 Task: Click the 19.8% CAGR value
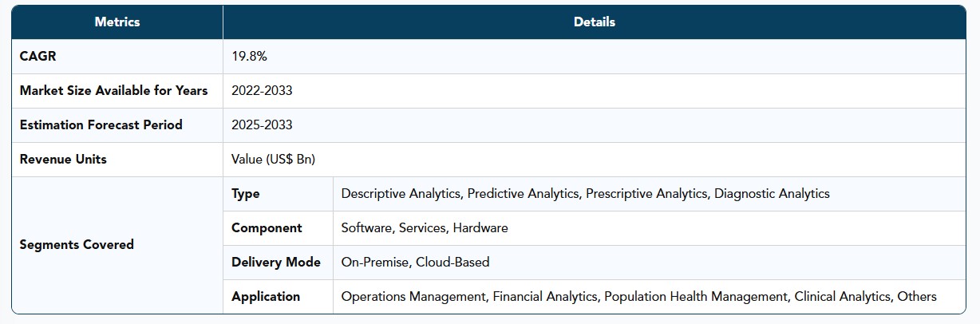click(x=249, y=57)
